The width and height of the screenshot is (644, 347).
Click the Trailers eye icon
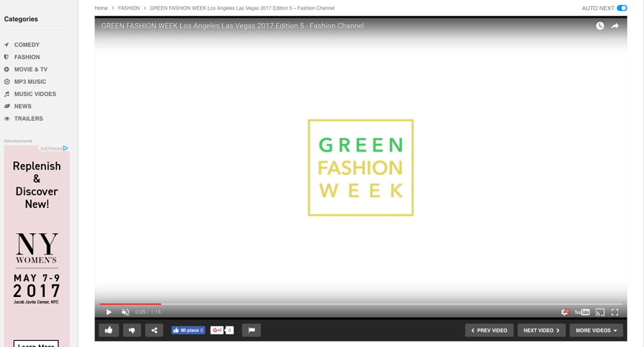7,119
